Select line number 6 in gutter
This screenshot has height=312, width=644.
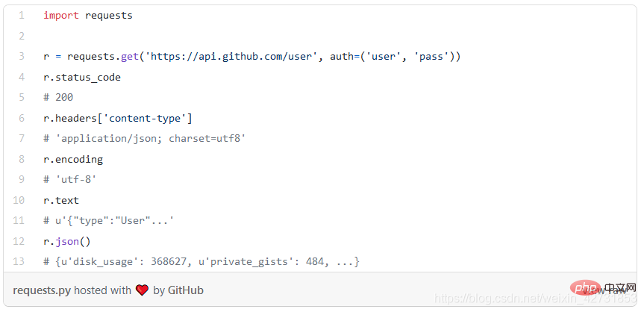21,118
